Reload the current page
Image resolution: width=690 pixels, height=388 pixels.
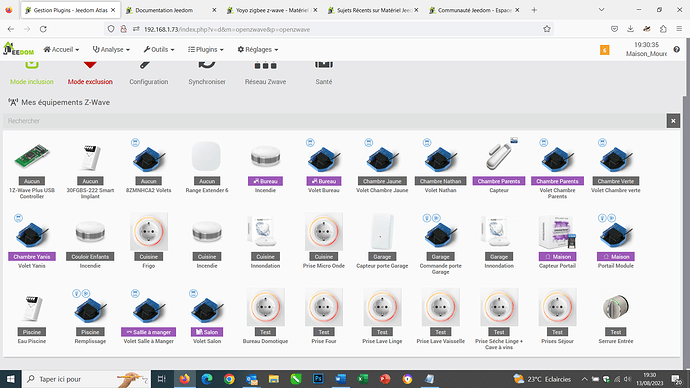[43, 29]
